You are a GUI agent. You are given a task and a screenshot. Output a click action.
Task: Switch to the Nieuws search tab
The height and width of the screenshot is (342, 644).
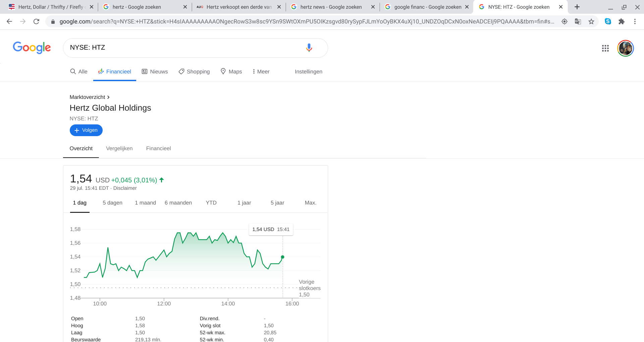tap(155, 71)
